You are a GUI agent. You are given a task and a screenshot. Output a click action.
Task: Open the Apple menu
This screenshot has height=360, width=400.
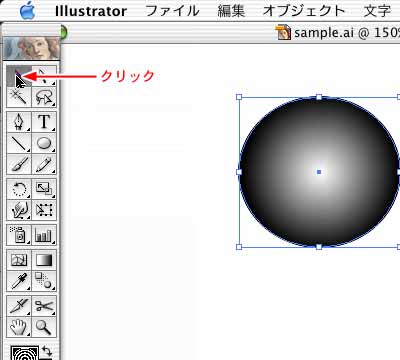(x=28, y=11)
